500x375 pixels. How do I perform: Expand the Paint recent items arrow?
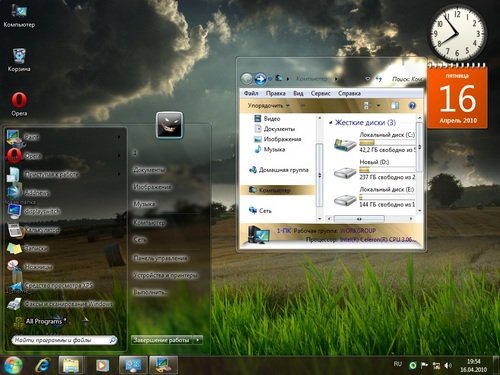tap(119, 137)
